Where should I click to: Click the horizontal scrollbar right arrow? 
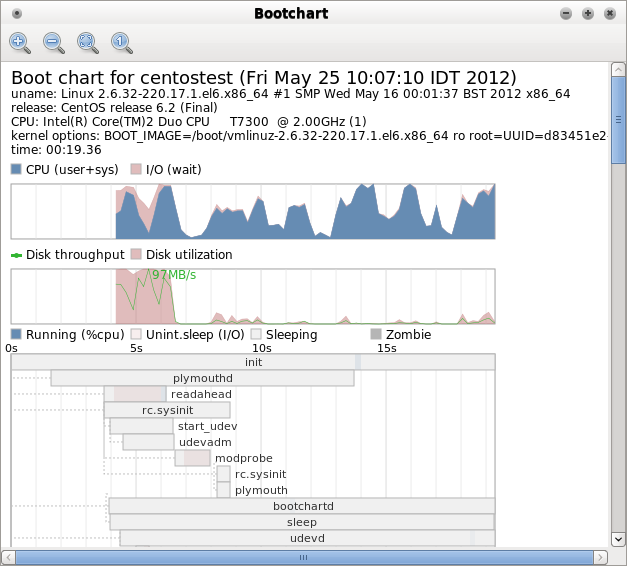pos(600,557)
